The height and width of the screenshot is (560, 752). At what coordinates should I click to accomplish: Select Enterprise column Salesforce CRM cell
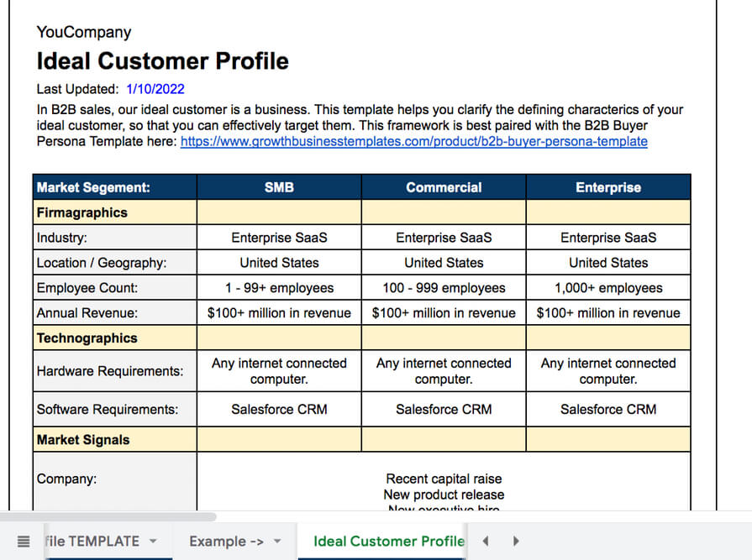click(608, 409)
